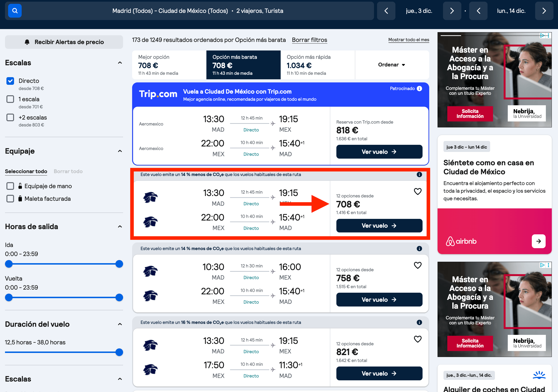558x392 pixels.
Task: Collapse the top Escalas filter section
Action: 120,63
